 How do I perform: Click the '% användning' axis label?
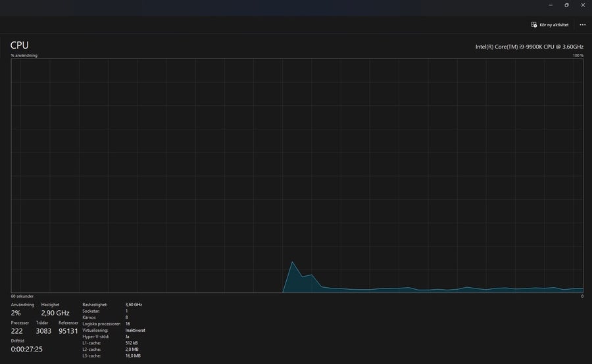click(x=24, y=55)
